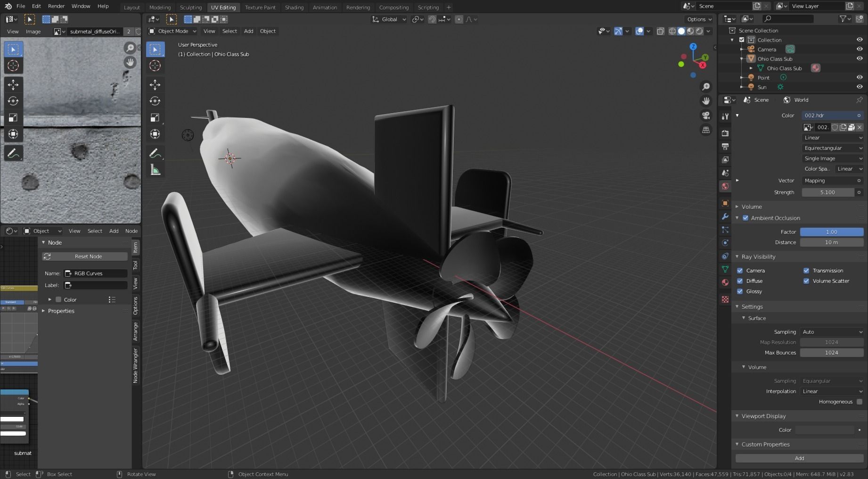Viewport: 868px width, 479px height.
Task: Click the Scene button in properties header
Action: [756, 100]
